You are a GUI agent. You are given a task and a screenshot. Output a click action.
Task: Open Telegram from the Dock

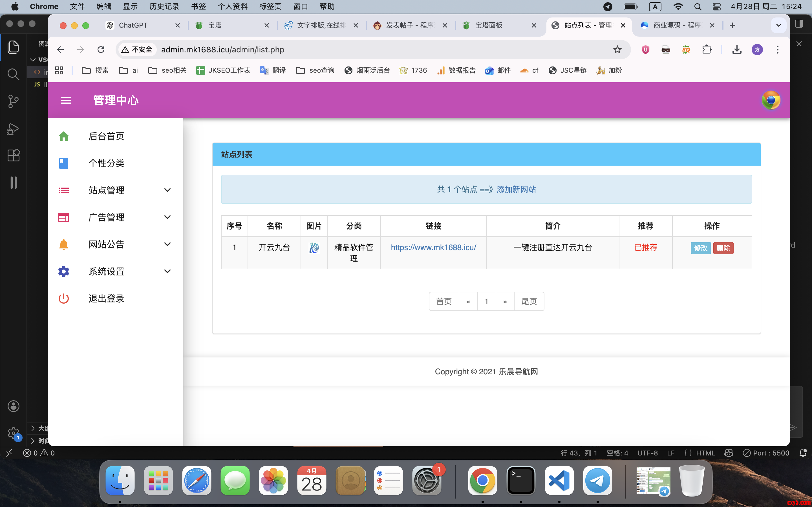coord(598,481)
